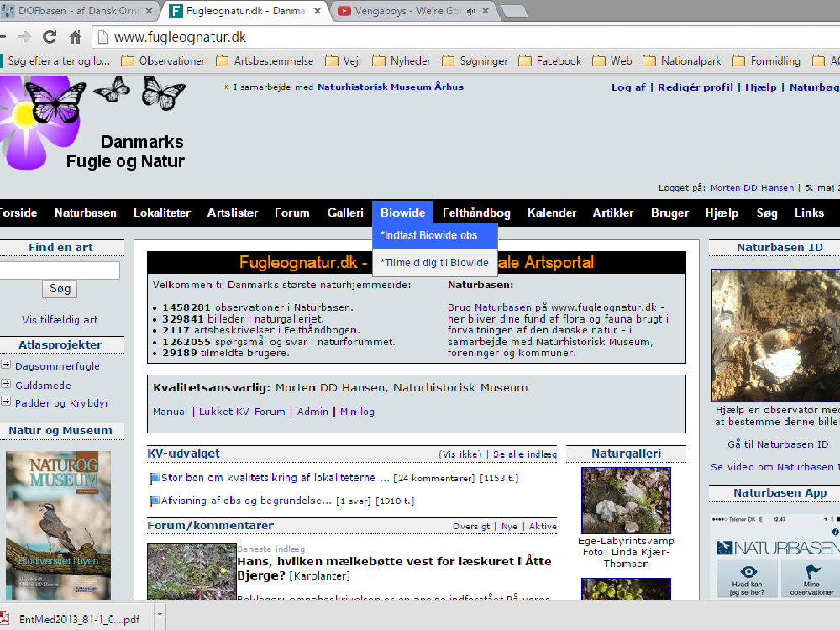Click 'Vis tilfældig art' link
The width and height of the screenshot is (840, 630).
60,320
